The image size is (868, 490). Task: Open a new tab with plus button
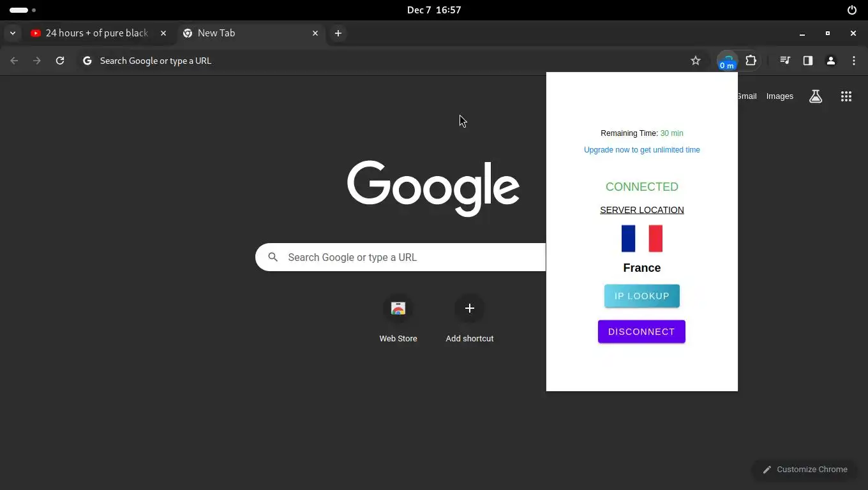(338, 33)
